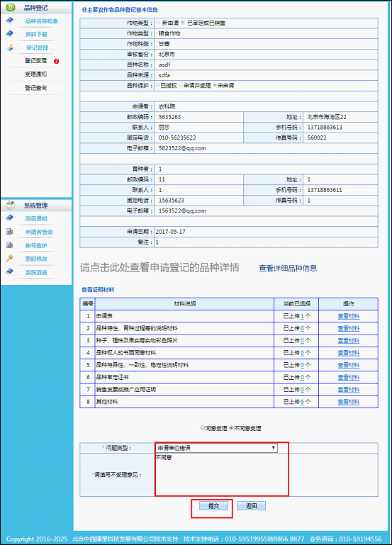The height and width of the screenshot is (545, 392).
Task: Click the book icon next to 资料下载
Action: 10,34
